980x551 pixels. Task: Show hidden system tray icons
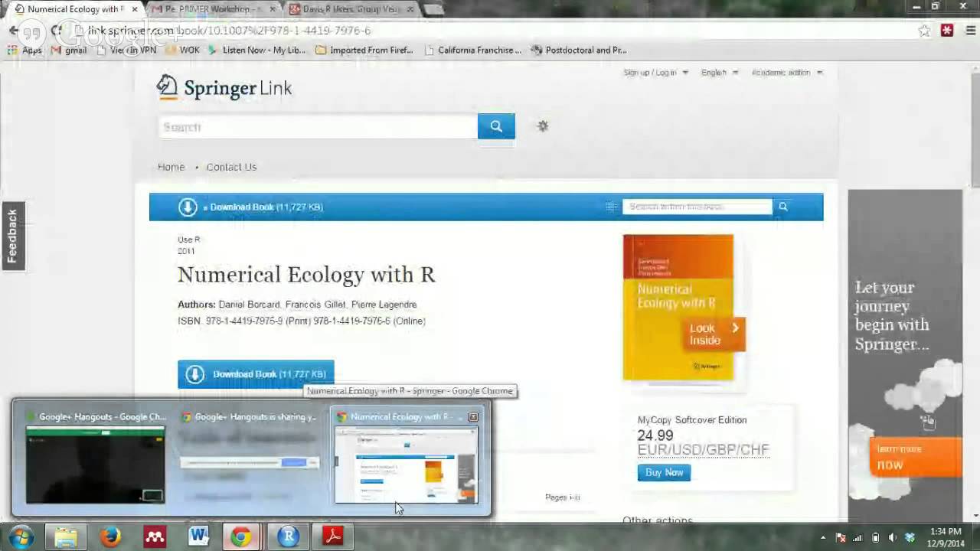(824, 537)
